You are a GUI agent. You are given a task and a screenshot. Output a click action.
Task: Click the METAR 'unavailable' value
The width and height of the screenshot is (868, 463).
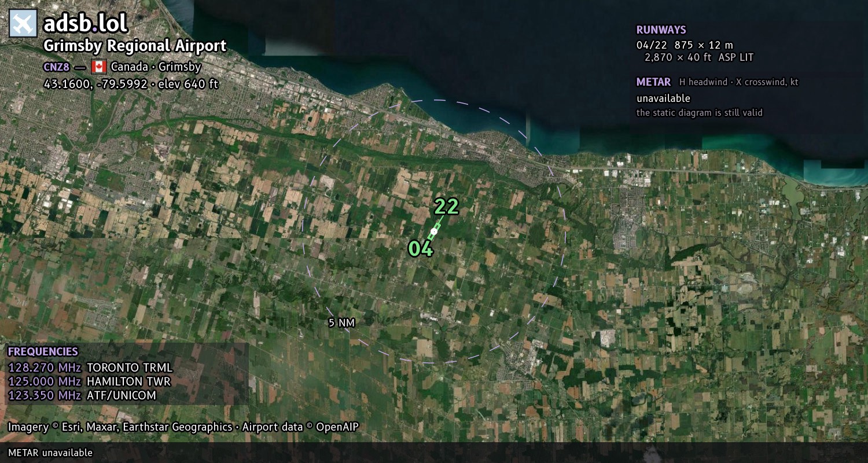663,98
